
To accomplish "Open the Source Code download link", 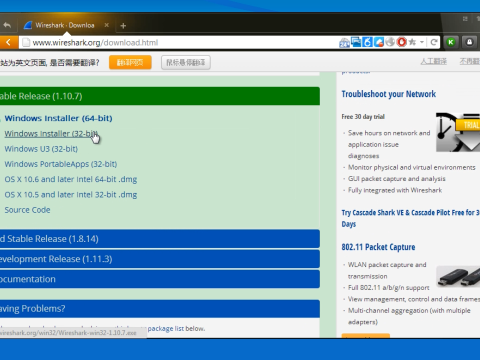I will 27,210.
